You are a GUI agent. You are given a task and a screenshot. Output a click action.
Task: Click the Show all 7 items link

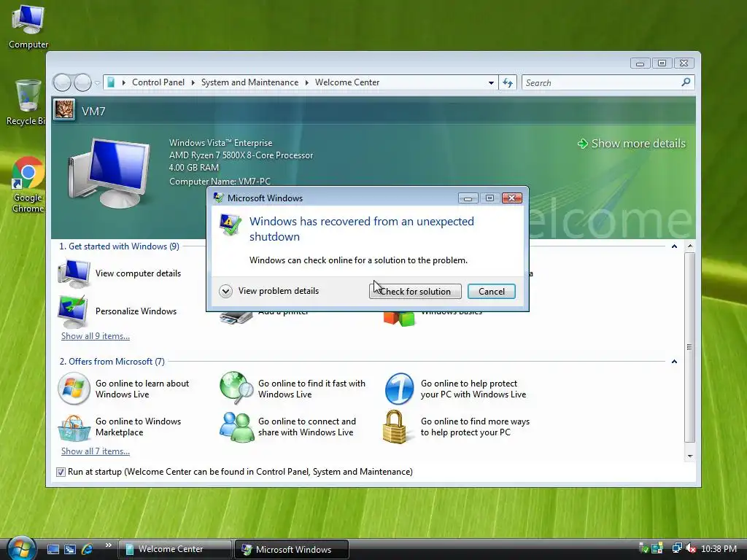[96, 451]
